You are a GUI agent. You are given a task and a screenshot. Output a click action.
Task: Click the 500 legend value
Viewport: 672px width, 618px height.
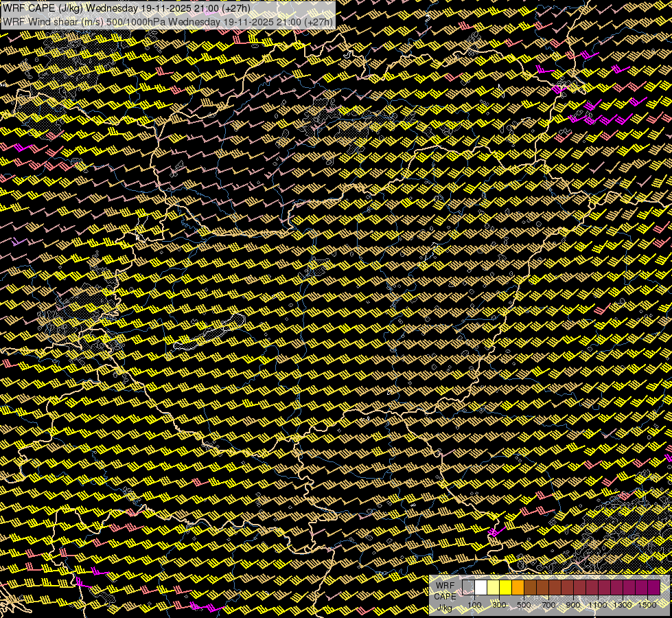pyautogui.click(x=524, y=605)
